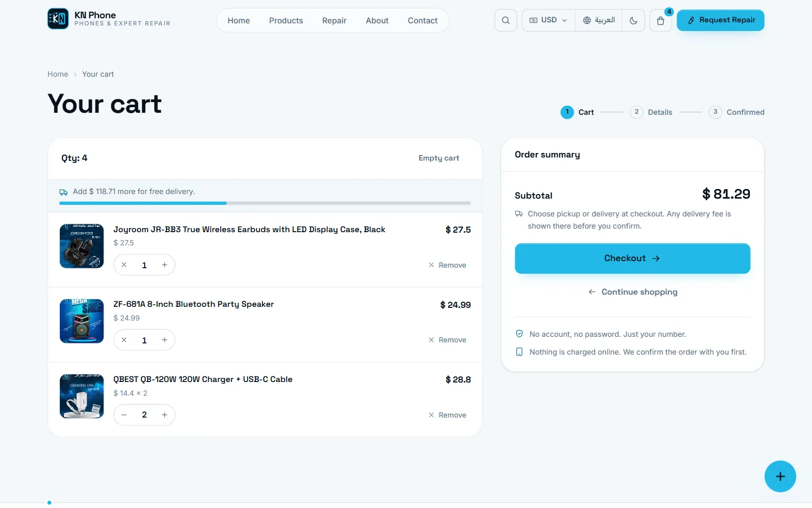Decrease QBEST charger quantity with minus
This screenshot has width=812, height=508.
(x=124, y=415)
